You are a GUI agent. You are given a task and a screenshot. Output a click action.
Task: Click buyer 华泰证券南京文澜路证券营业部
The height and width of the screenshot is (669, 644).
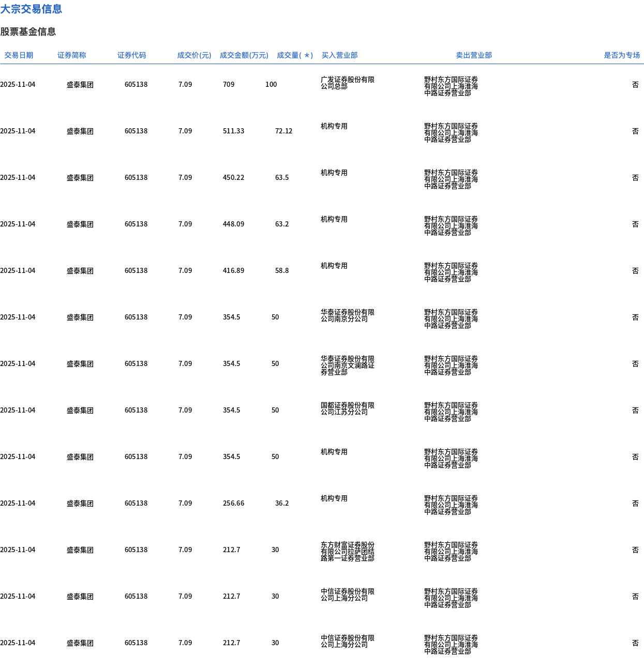click(x=348, y=366)
